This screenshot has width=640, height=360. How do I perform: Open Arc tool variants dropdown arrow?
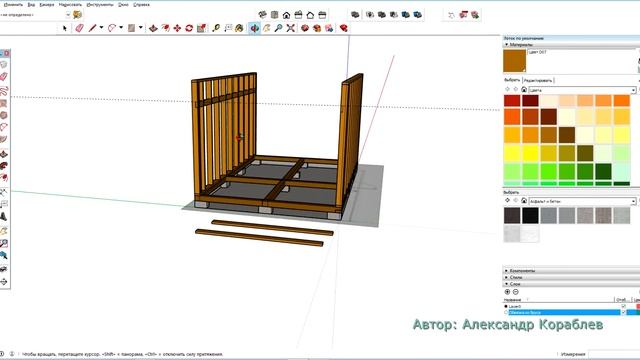click(121, 28)
